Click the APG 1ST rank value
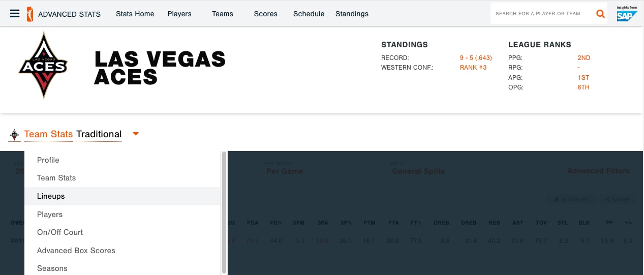 583,78
